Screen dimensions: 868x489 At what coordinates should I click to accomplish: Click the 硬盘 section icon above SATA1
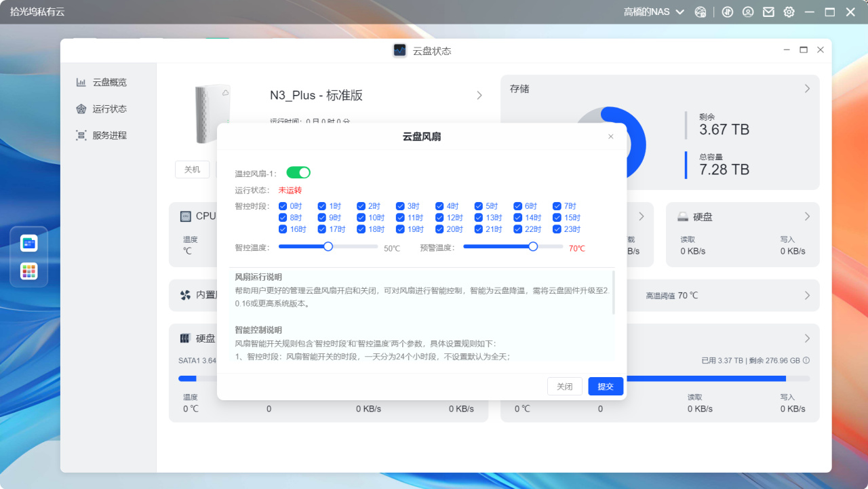[x=185, y=338]
